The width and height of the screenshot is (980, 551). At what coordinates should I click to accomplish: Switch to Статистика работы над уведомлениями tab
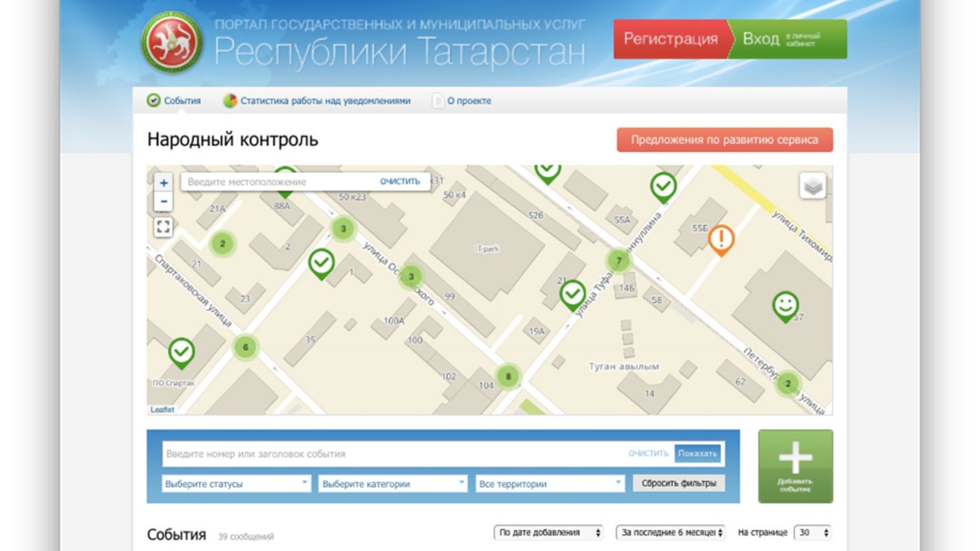pyautogui.click(x=326, y=100)
